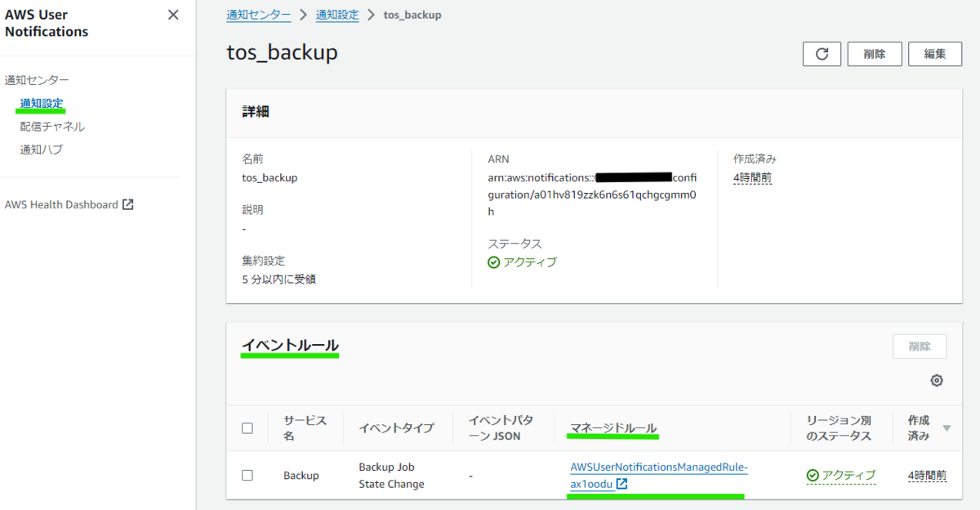Viewport: 980px width, 510px height.
Task: Click the サービス名 column header
Action: tap(305, 428)
